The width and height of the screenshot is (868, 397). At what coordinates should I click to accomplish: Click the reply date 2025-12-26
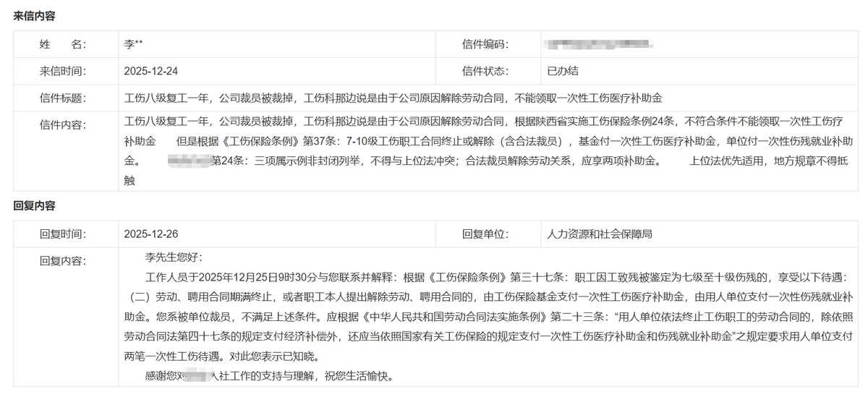(151, 234)
